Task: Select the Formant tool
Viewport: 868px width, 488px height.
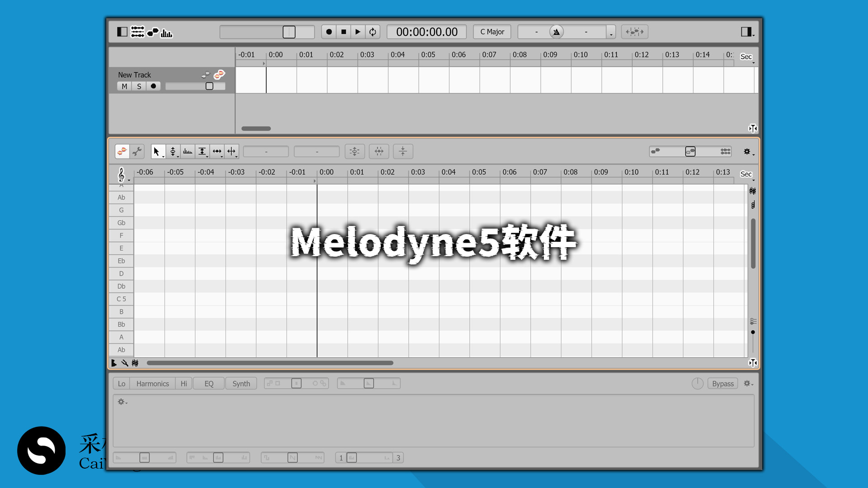Action: (188, 151)
